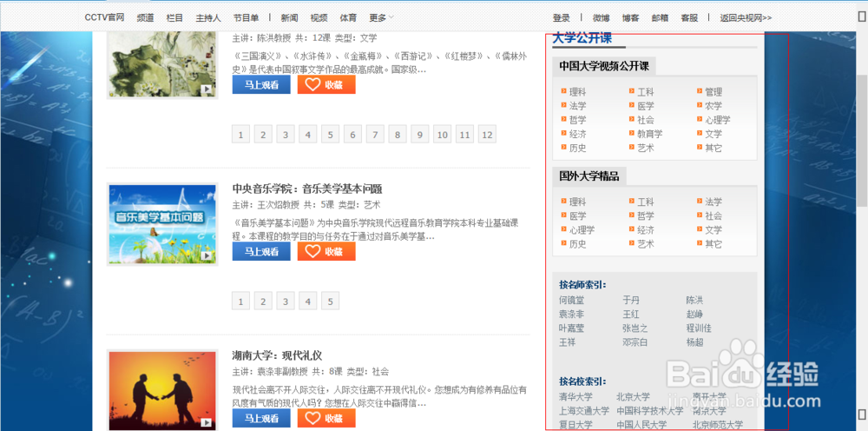Open the 栏目 menu item
This screenshot has width=868, height=431.
pos(174,17)
